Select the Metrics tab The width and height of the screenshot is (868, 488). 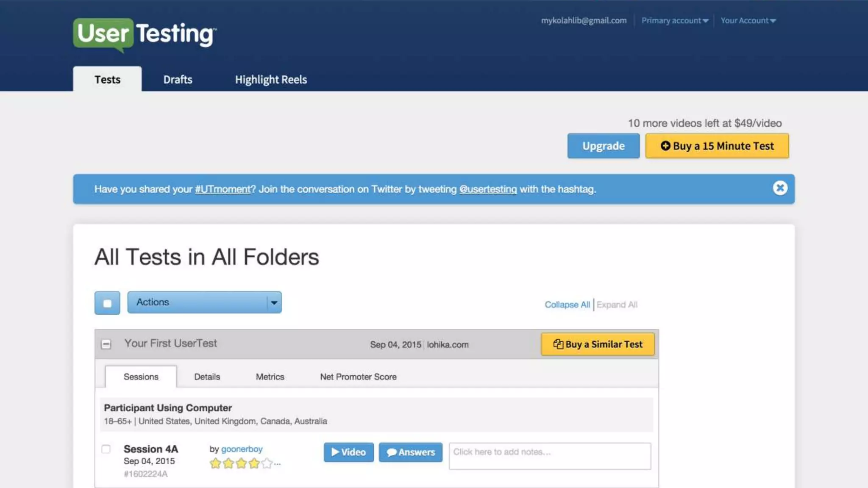pyautogui.click(x=270, y=377)
